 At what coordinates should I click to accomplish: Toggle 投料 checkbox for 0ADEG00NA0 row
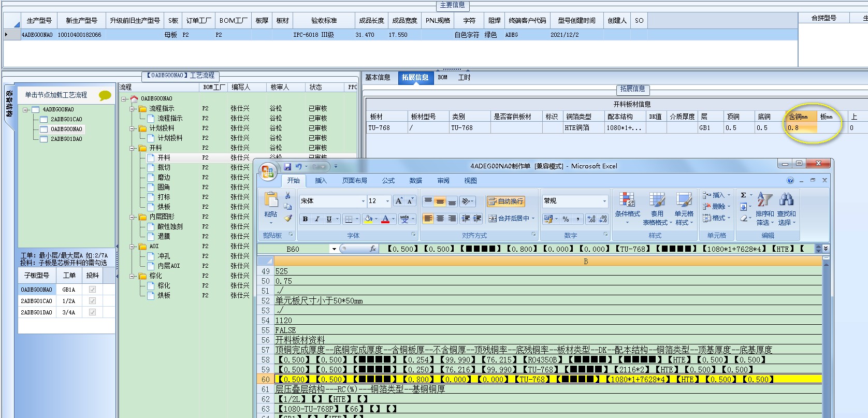coord(92,290)
